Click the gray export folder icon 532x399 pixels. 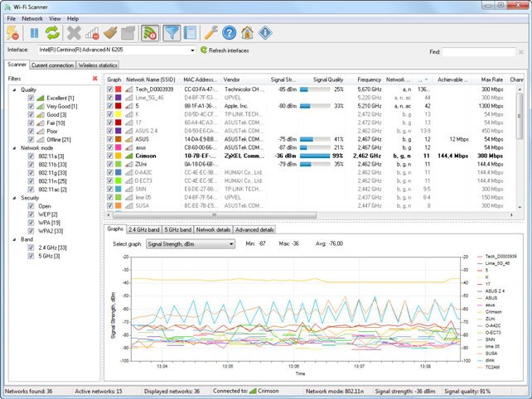click(128, 33)
